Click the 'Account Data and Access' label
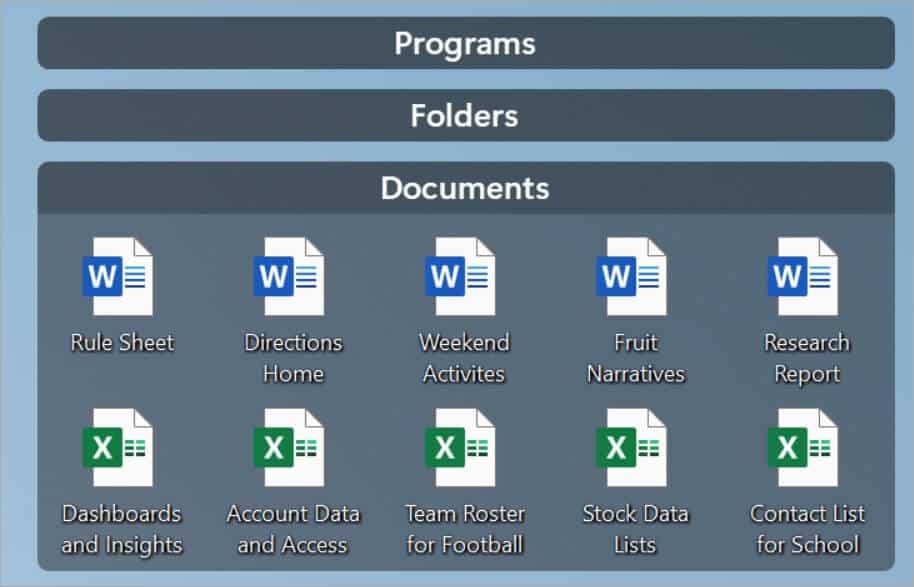Viewport: 914px width, 587px height. [x=293, y=530]
